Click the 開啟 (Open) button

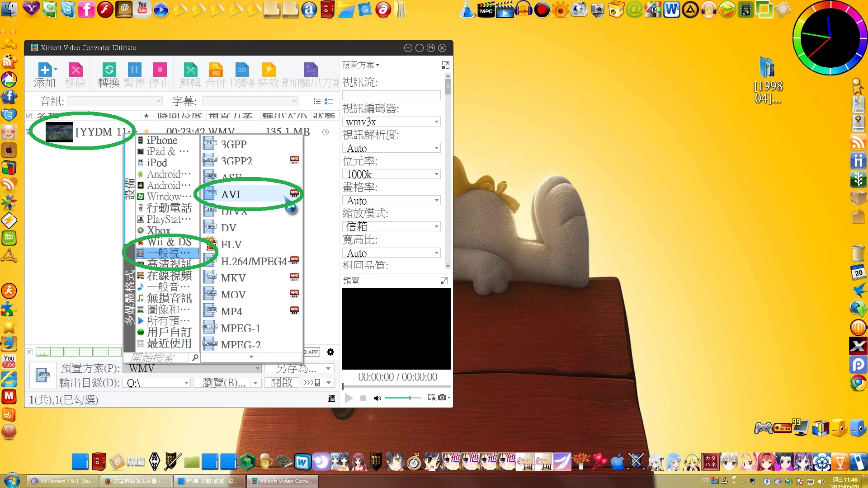pos(282,383)
